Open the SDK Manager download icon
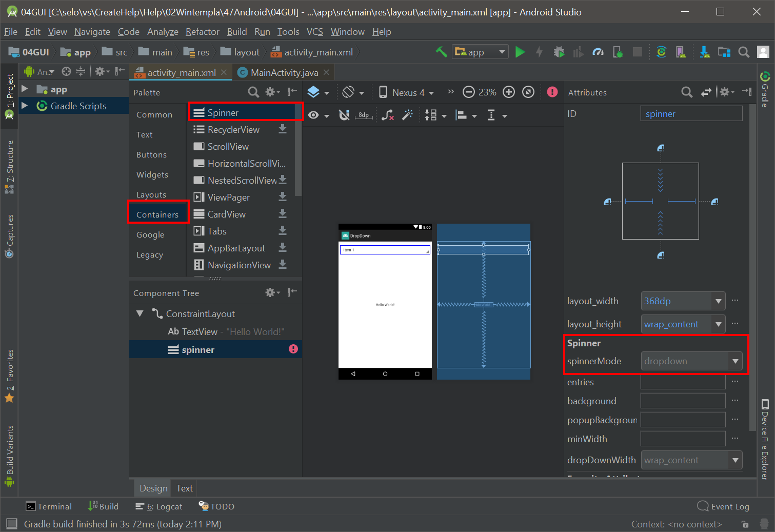 pos(705,52)
